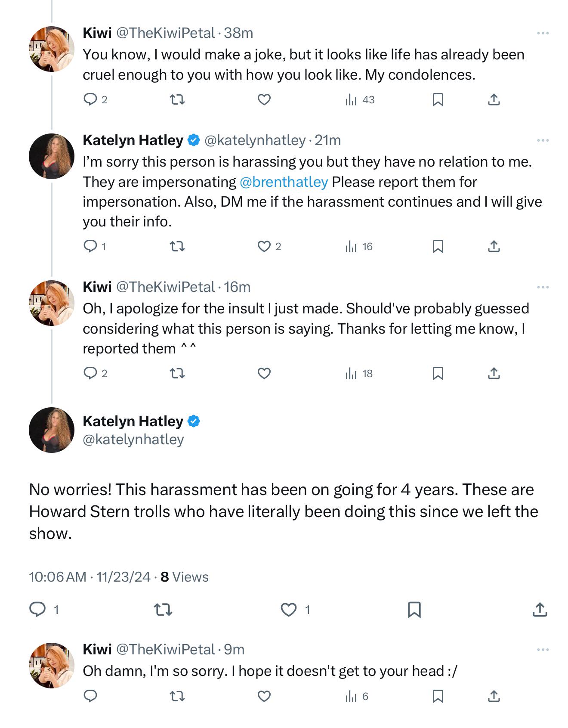
Task: Bookmark Katelyn's 21m impersonation tweet
Action: click(438, 247)
